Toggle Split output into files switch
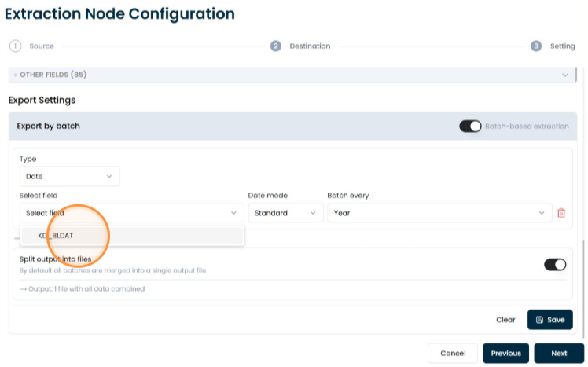Screen dimensions: 588x367 tap(555, 265)
